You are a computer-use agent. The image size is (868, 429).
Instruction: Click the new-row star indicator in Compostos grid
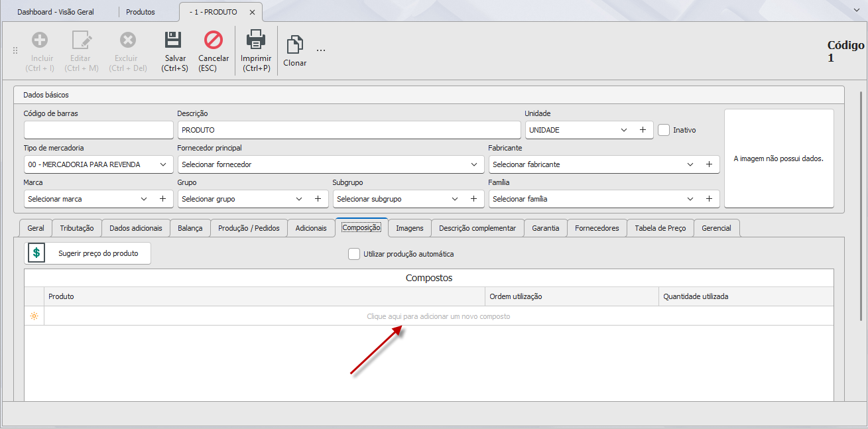tap(34, 316)
